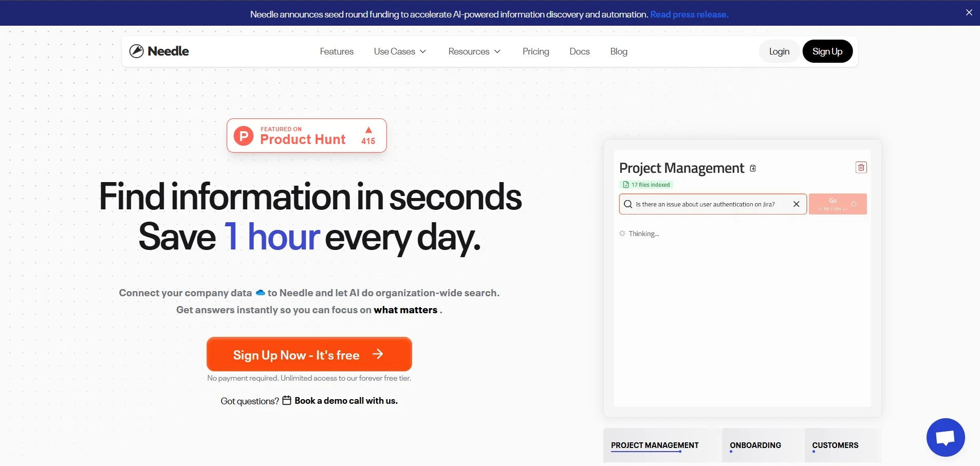Click the magnifier icon in search box
The height and width of the screenshot is (466, 980).
pos(628,204)
